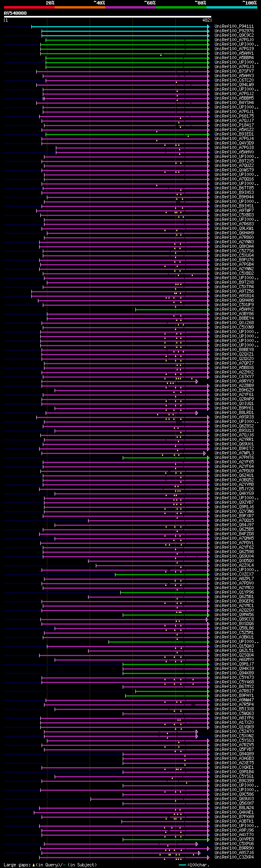This screenshot has height=868, width=261.
Task: Open hit UniRef100_Q9C9C2
Action: 234,36
